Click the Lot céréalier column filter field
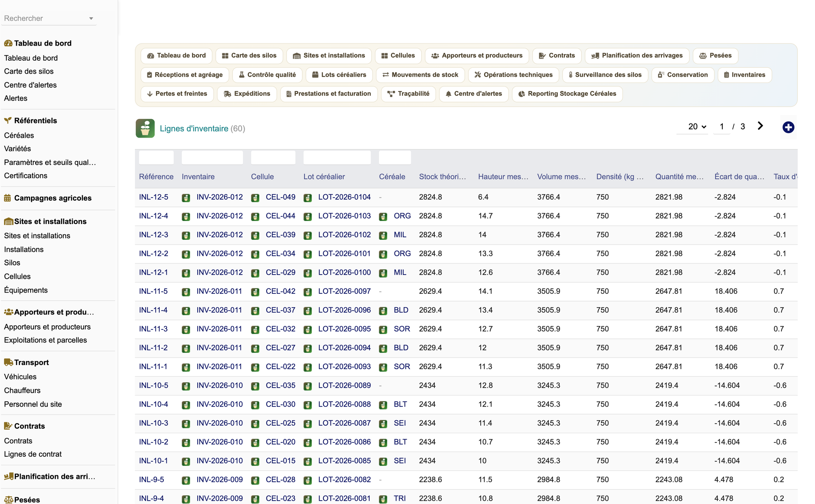The width and height of the screenshot is (815, 504). 337,157
